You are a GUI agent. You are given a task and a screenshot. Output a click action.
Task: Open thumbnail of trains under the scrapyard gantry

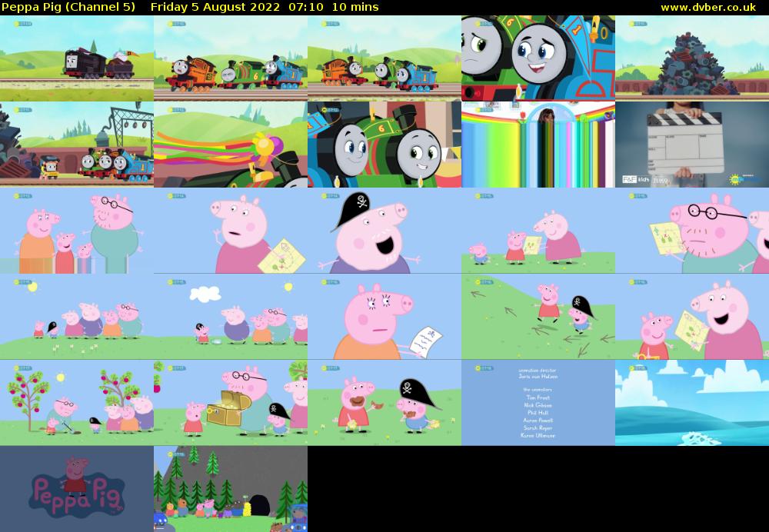pyautogui.click(x=76, y=145)
